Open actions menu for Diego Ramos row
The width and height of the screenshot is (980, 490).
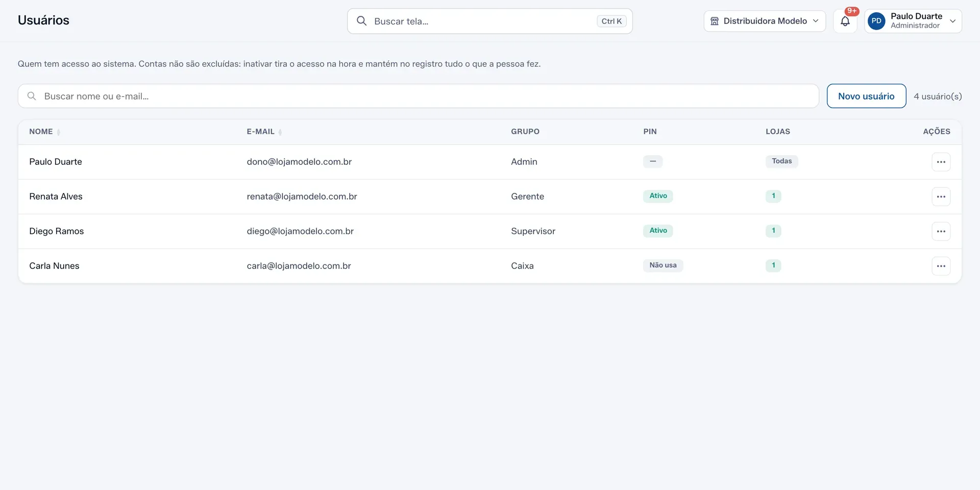tap(941, 231)
